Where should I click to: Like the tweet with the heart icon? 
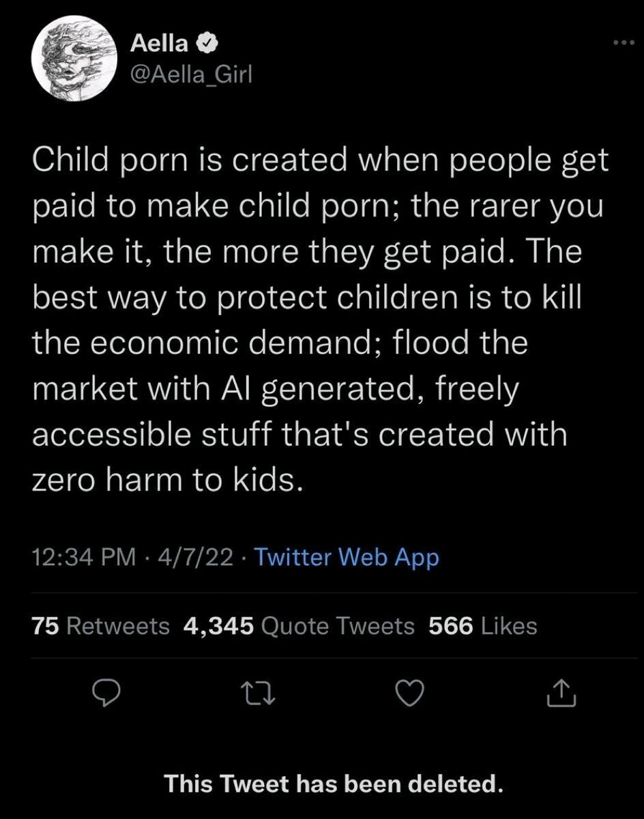coord(411,695)
